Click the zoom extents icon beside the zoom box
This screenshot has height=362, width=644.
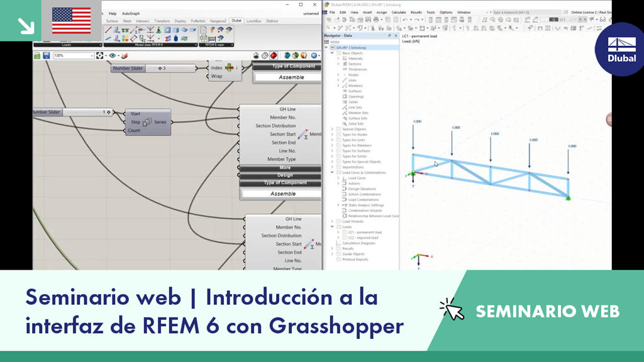tap(100, 55)
